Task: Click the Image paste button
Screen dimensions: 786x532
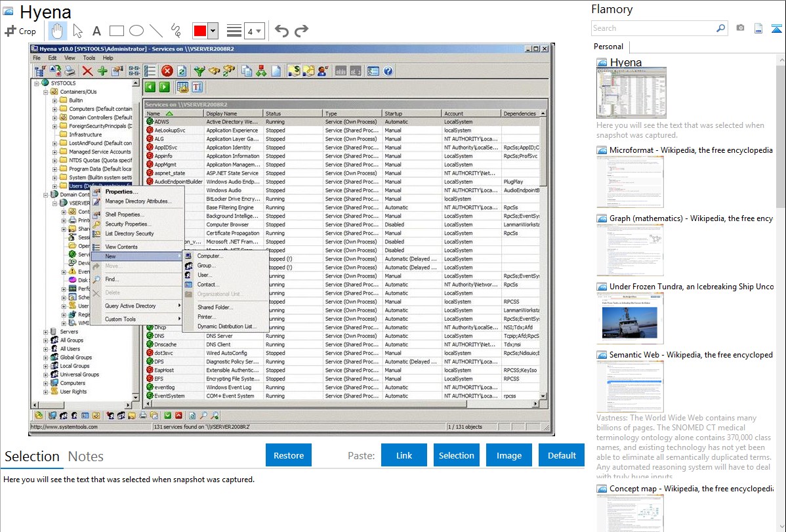Action: click(509, 455)
